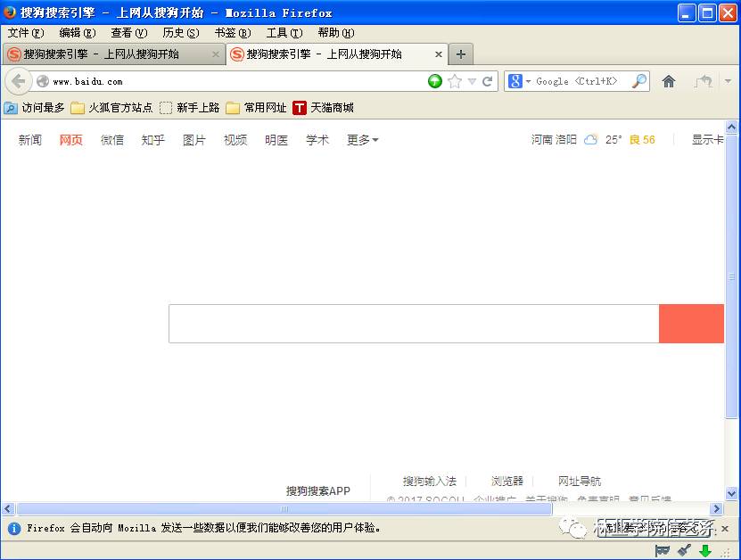Screen dimensions: 741x560
Task: Open the 搜狗搜索APP link
Action: (318, 491)
